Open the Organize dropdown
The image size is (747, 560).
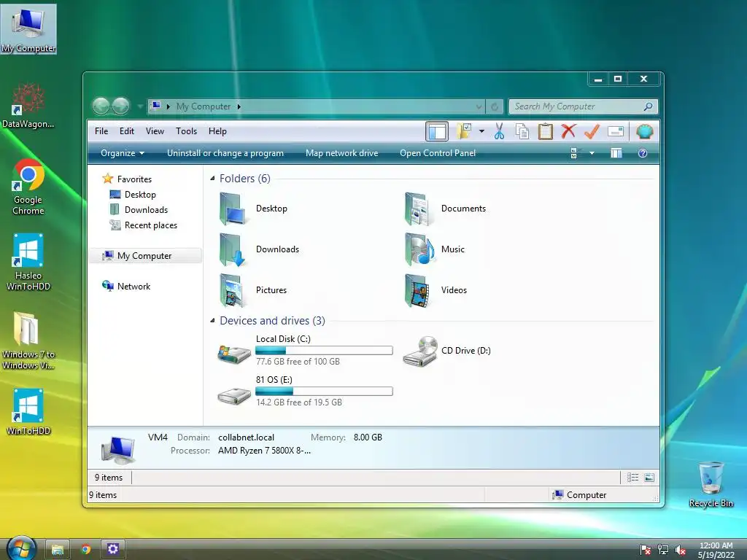pyautogui.click(x=123, y=153)
